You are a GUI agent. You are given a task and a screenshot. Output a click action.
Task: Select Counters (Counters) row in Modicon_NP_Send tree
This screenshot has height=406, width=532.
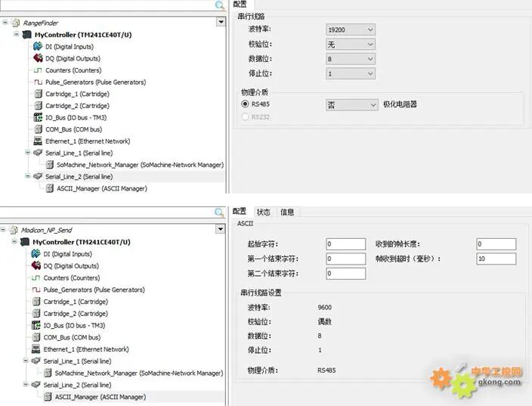pos(72,277)
